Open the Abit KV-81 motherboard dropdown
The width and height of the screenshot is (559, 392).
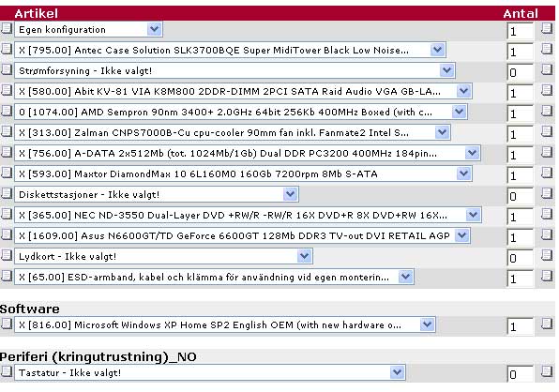pyautogui.click(x=243, y=91)
